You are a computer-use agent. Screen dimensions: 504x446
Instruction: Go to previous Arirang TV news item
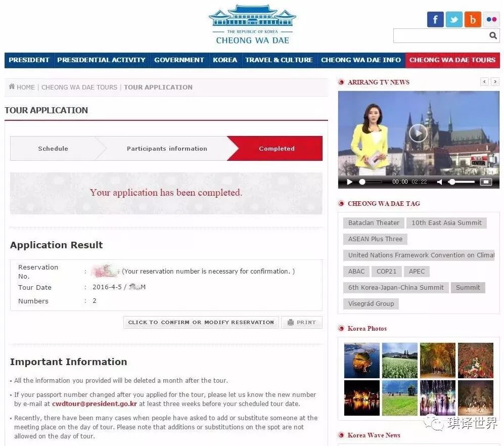(x=484, y=82)
